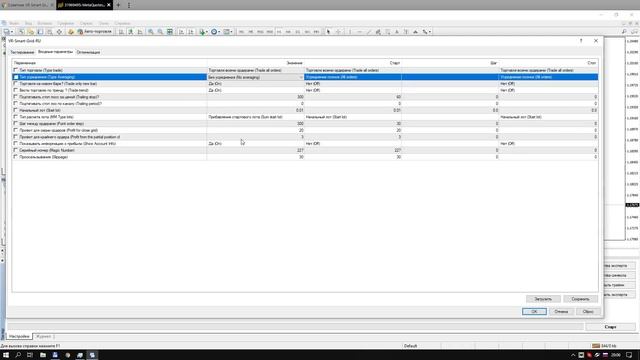Tick the Magic Number checkbox
The width and height of the screenshot is (640, 360).
[x=16, y=150]
